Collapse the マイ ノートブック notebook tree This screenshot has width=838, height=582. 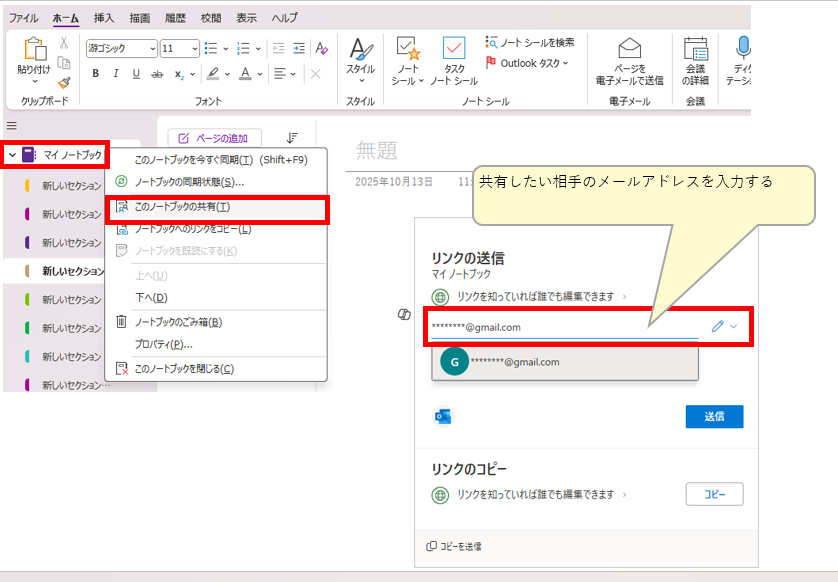coord(11,155)
